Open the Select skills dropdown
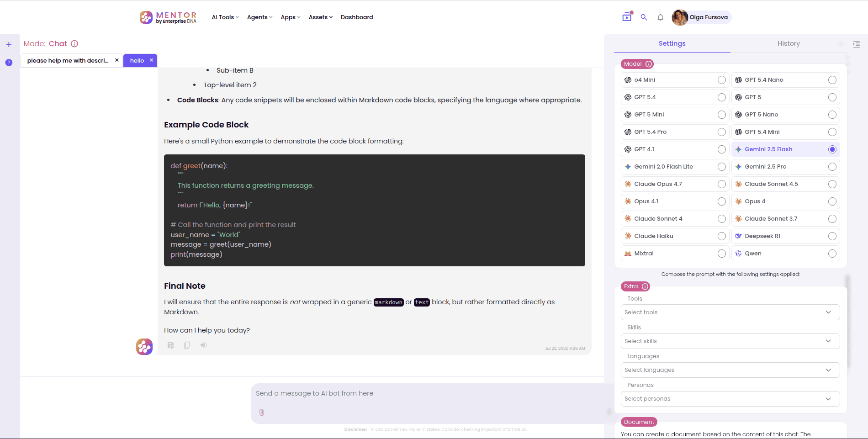Image resolution: width=868 pixels, height=439 pixels. pos(730,341)
